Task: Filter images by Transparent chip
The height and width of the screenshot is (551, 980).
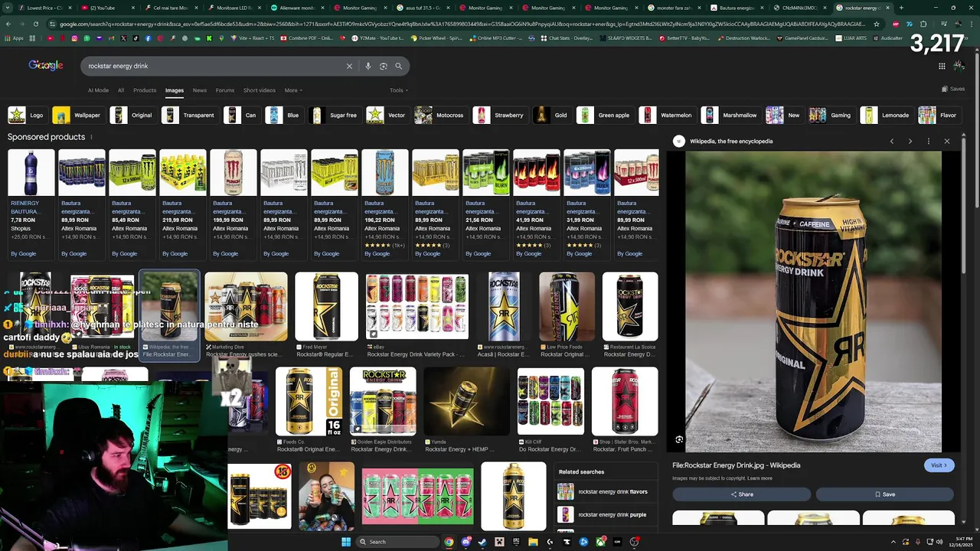Action: [x=189, y=116]
